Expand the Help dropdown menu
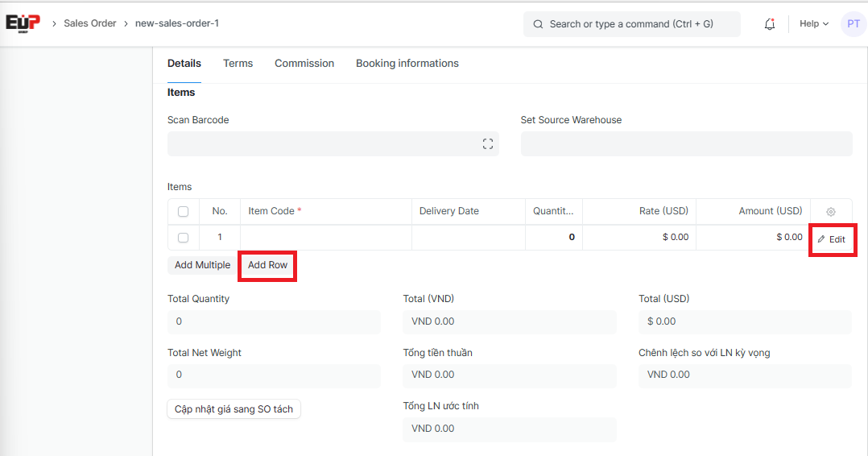868x456 pixels. tap(813, 24)
